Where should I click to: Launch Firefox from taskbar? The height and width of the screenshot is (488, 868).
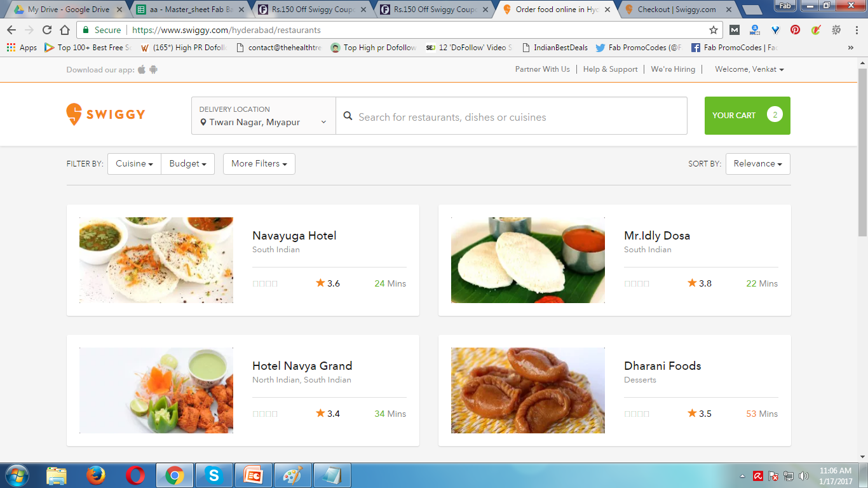point(96,475)
